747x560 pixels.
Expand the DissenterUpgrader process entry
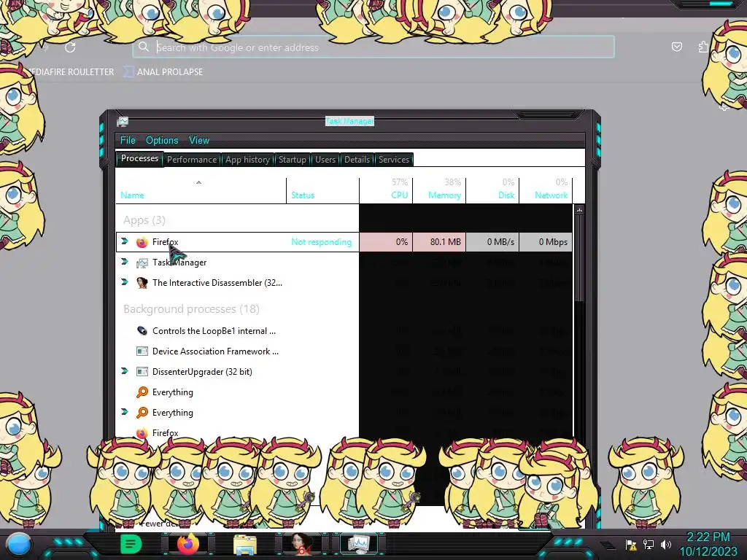[125, 371]
